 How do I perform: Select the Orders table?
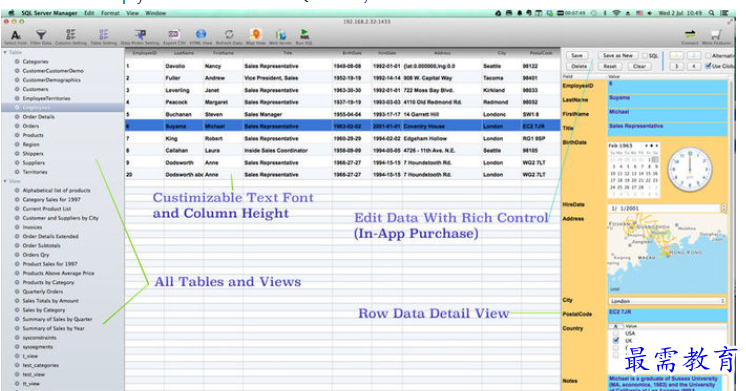(x=31, y=126)
